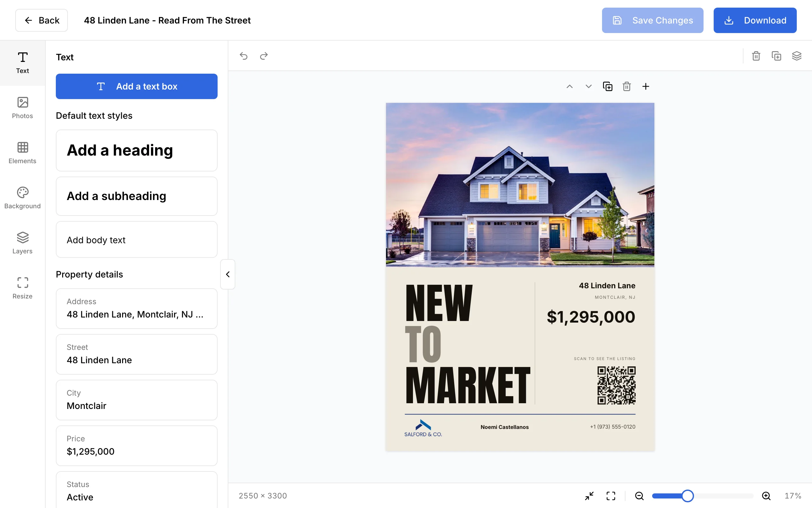Insert the 'Add a subheading' text style
The height and width of the screenshot is (508, 812).
pos(137,196)
